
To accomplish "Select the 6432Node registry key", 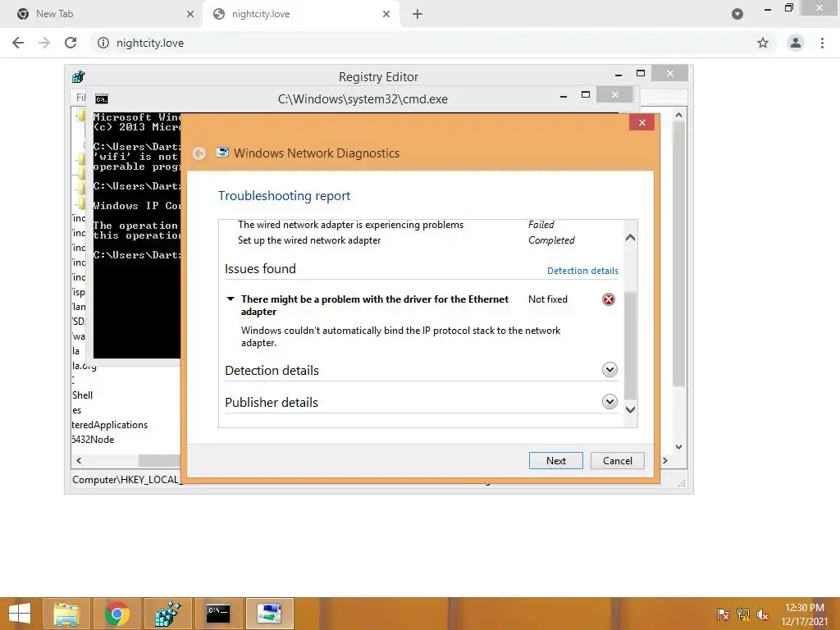I will point(94,440).
